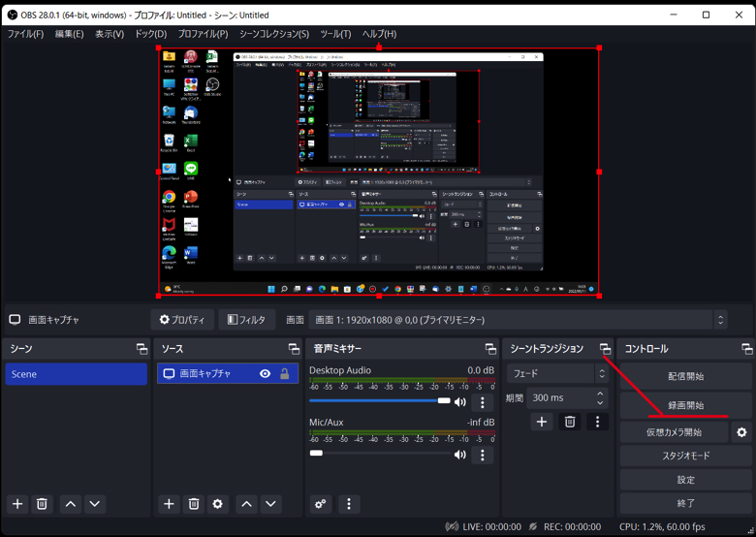Click REC: 00:00:00 status text
756x537 pixels.
coord(572,527)
